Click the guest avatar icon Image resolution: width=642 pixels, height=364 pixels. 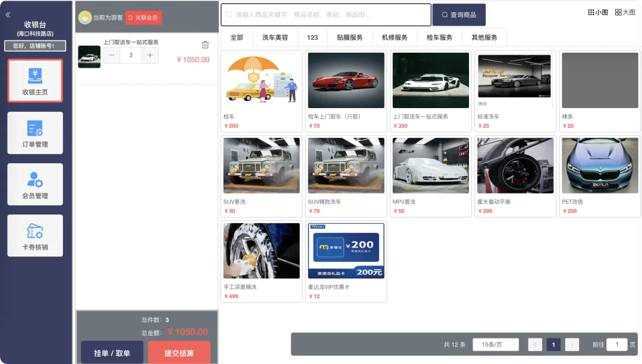85,18
